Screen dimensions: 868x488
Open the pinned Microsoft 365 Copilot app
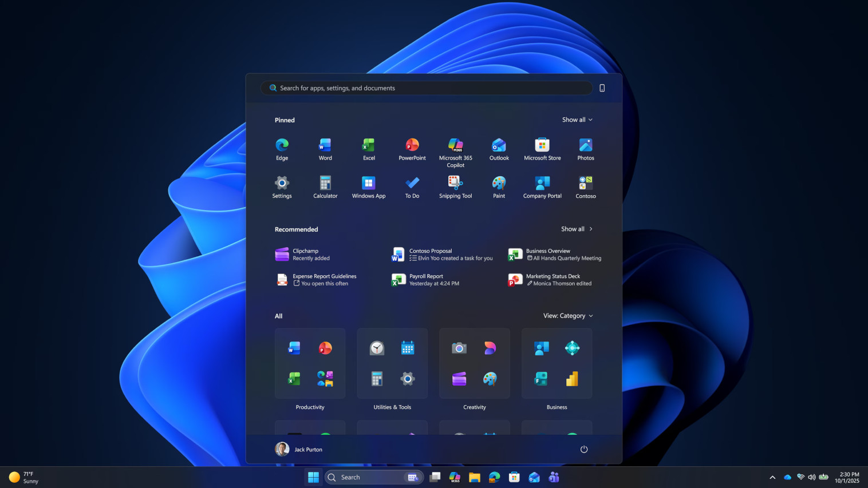(456, 152)
